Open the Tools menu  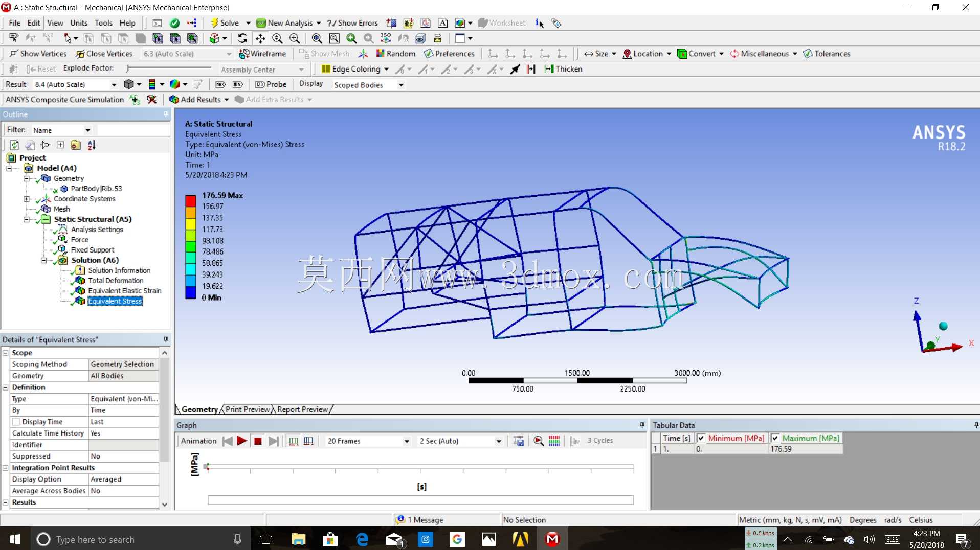[103, 23]
